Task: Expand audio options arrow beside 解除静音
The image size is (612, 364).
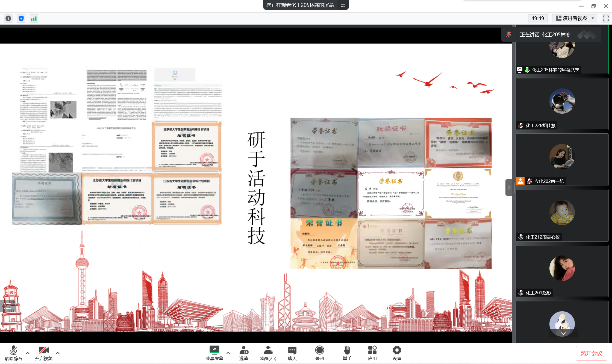Action: (28, 353)
